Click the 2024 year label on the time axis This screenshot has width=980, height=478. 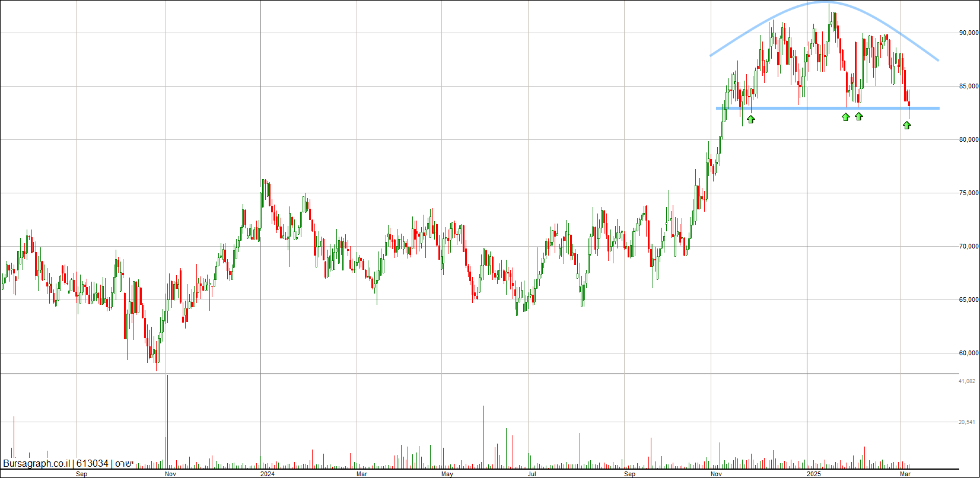click(x=268, y=474)
